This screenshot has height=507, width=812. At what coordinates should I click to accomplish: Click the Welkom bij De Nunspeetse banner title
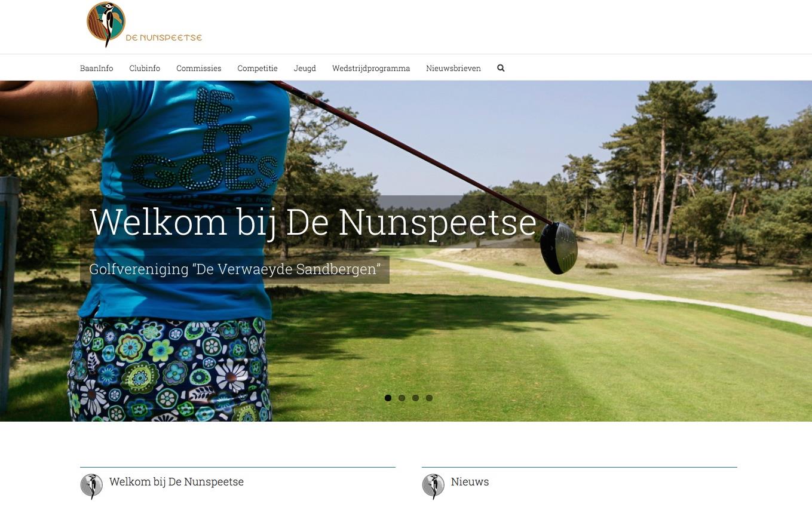[x=313, y=222]
